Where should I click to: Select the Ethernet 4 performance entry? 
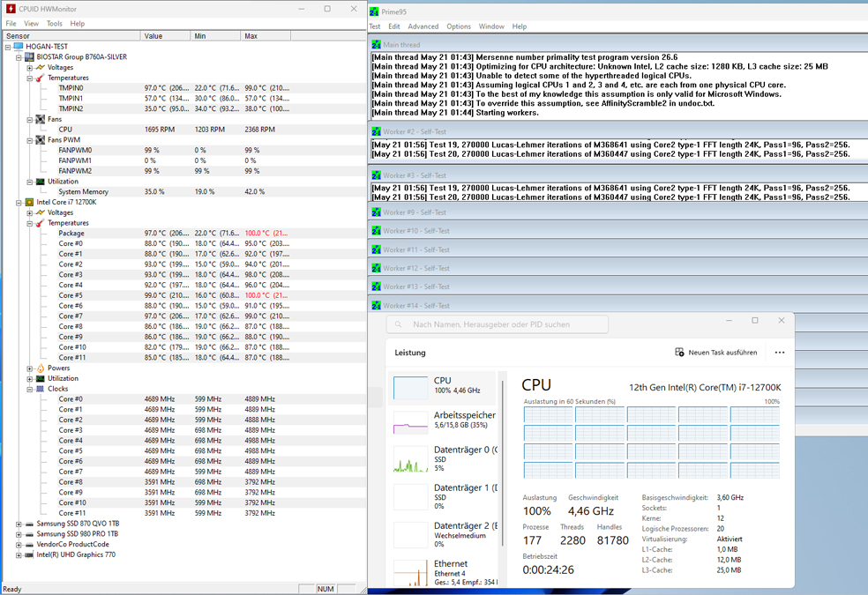pyautogui.click(x=444, y=572)
